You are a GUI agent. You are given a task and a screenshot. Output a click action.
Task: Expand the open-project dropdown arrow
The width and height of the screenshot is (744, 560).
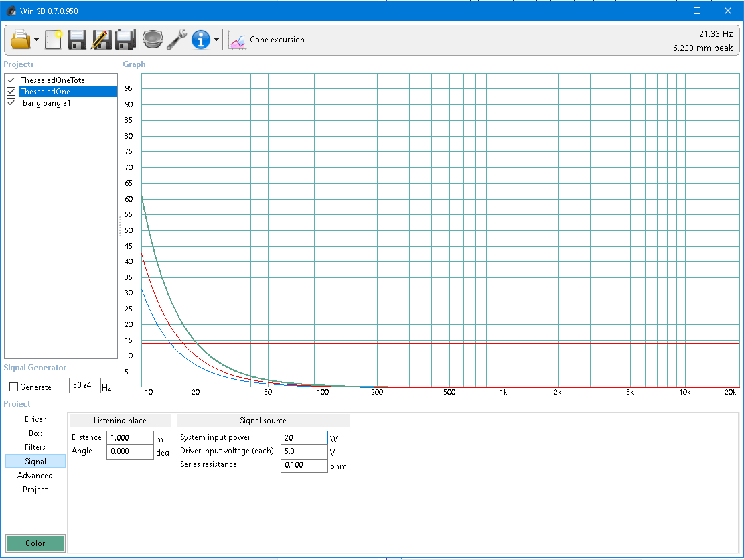(x=37, y=40)
